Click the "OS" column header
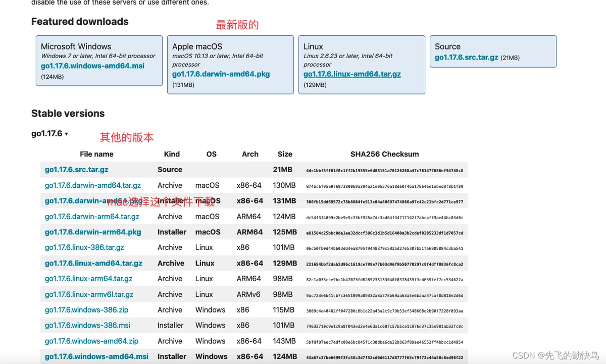The image size is (606, 364). click(x=211, y=154)
